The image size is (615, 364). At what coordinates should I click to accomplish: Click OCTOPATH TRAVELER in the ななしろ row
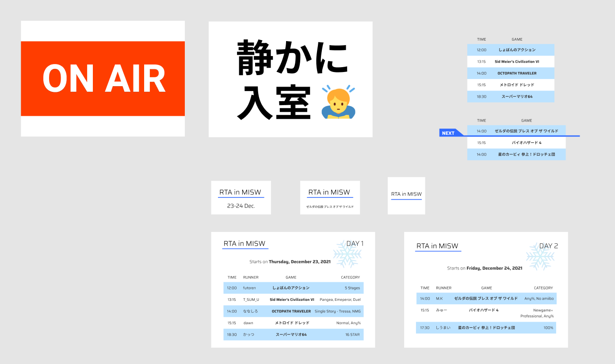[291, 311]
